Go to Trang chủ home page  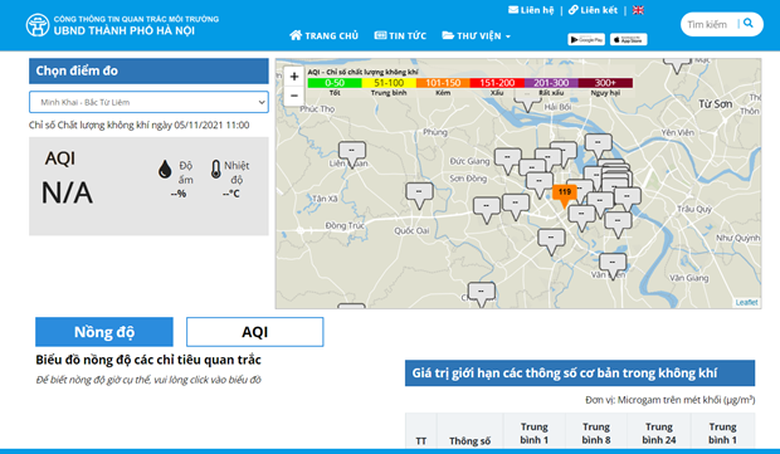point(324,36)
